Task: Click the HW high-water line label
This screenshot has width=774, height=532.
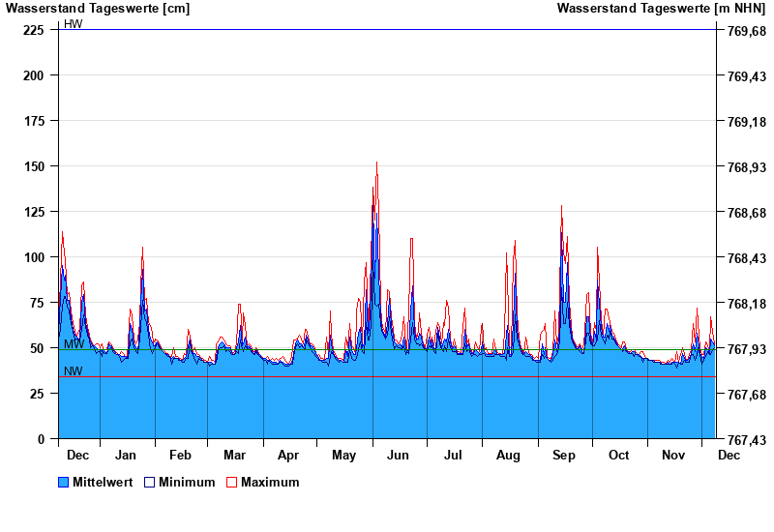Action: [x=74, y=24]
